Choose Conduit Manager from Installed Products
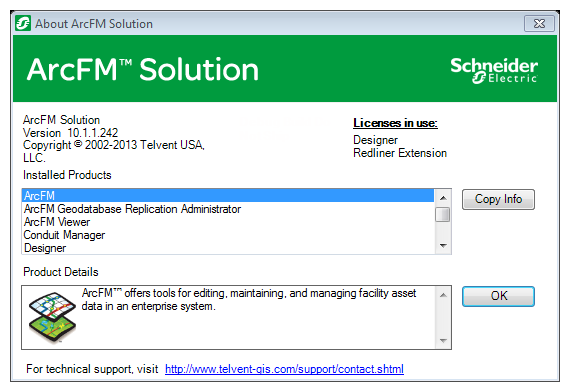The height and width of the screenshot is (392, 570). point(228,235)
